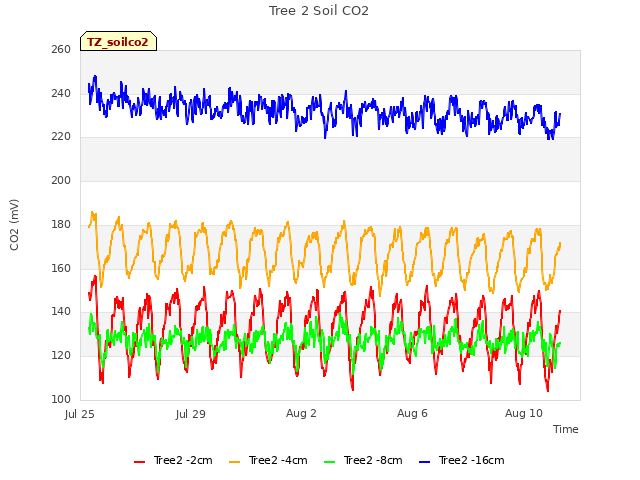The width and height of the screenshot is (640, 480).
Task: Click the Aug 6 x-axis tick label
Action: [x=412, y=413]
